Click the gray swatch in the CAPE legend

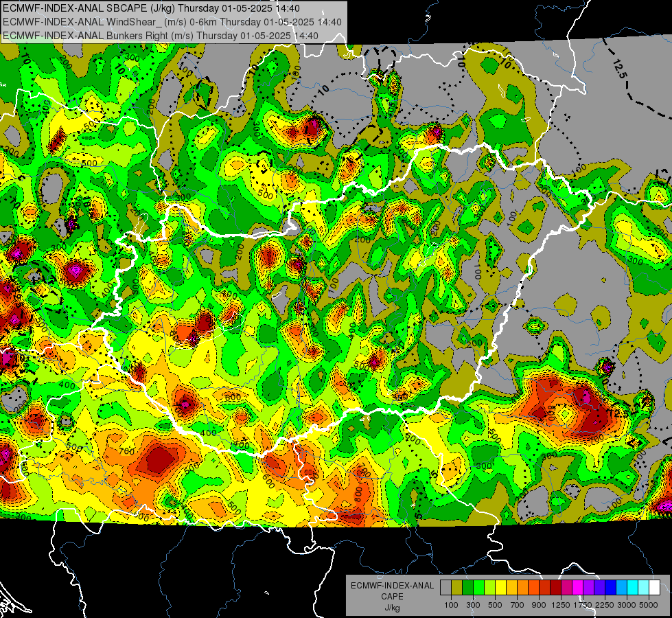(445, 588)
